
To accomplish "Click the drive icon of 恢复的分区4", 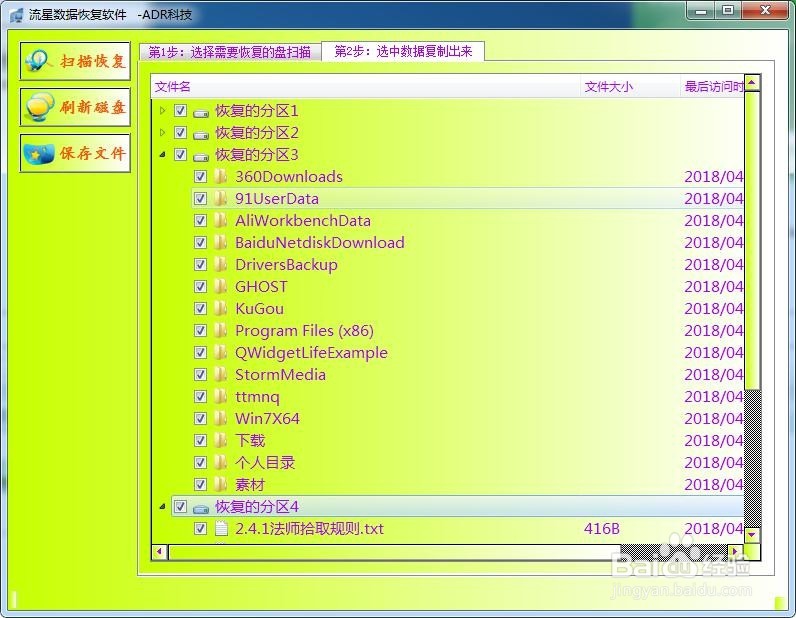I will 201,508.
